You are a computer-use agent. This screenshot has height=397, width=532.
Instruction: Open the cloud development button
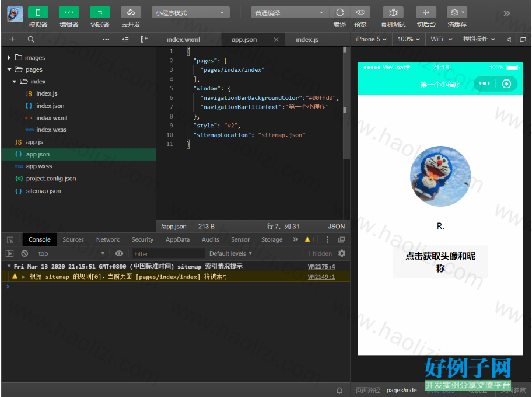(x=131, y=13)
